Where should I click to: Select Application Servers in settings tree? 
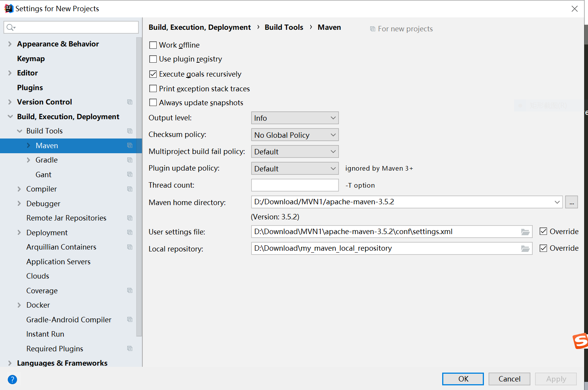click(x=58, y=262)
